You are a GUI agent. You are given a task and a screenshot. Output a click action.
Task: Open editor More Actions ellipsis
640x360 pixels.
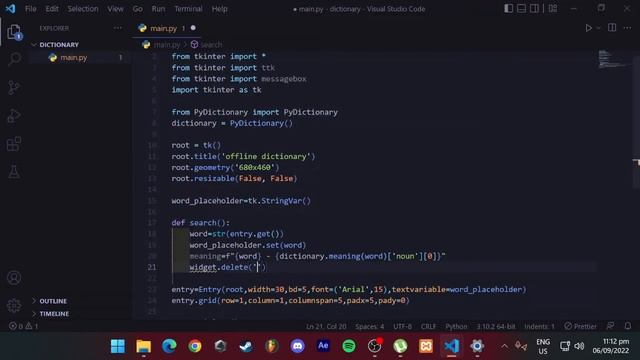pyautogui.click(x=627, y=28)
